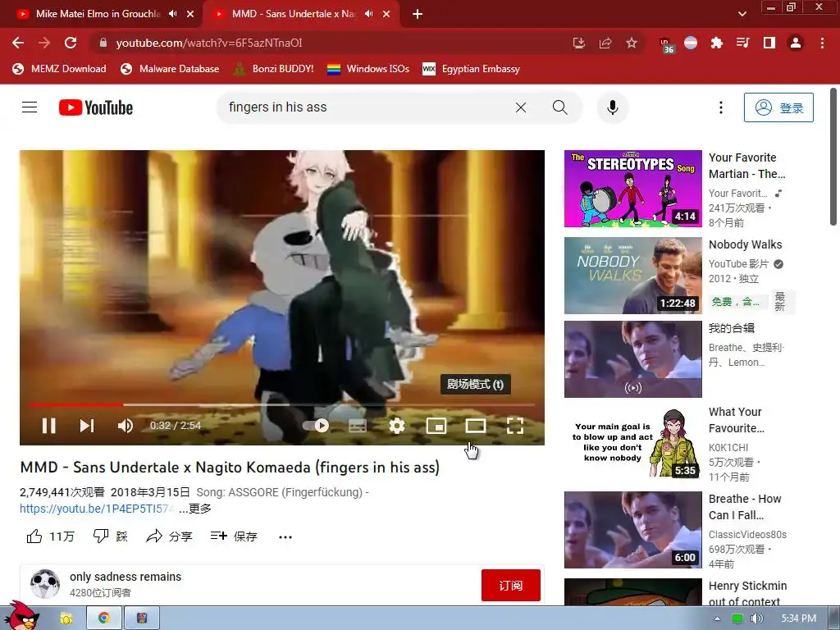
Task: Open 'Henry Stickmin out of context' title
Action: (x=747, y=594)
